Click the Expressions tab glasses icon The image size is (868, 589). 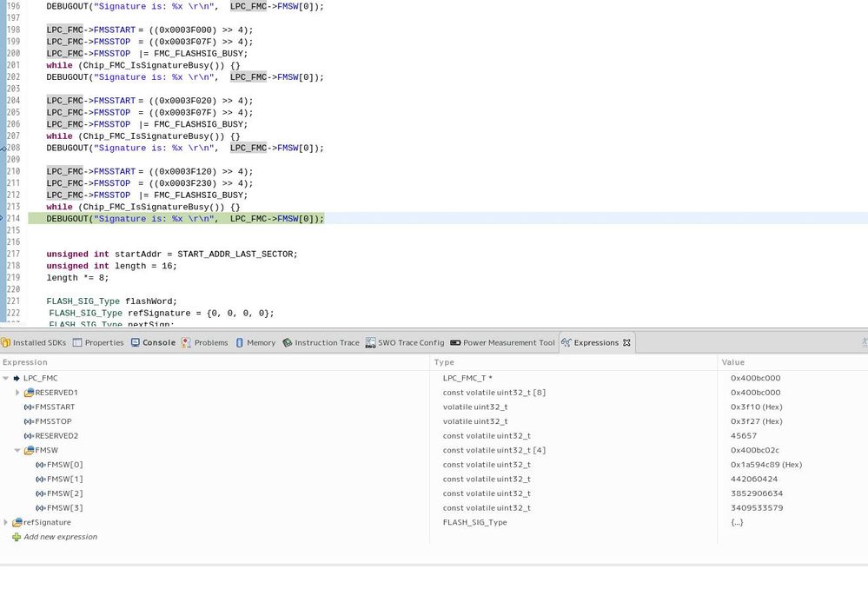click(x=567, y=342)
